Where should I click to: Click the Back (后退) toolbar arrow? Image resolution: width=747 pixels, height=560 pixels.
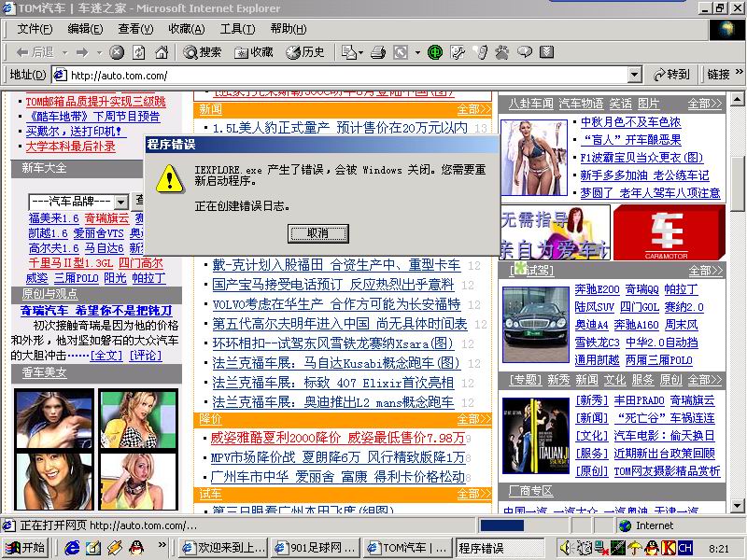coord(35,52)
